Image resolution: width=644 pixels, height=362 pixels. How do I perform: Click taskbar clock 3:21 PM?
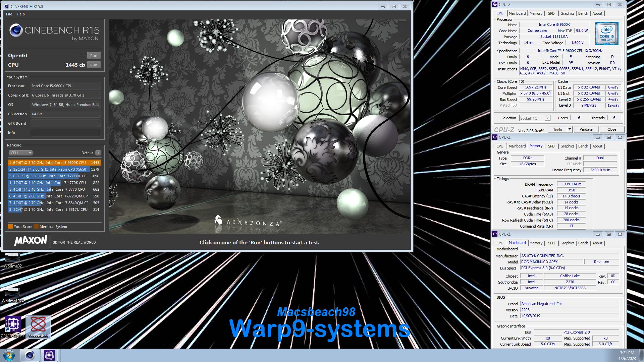[x=627, y=353]
